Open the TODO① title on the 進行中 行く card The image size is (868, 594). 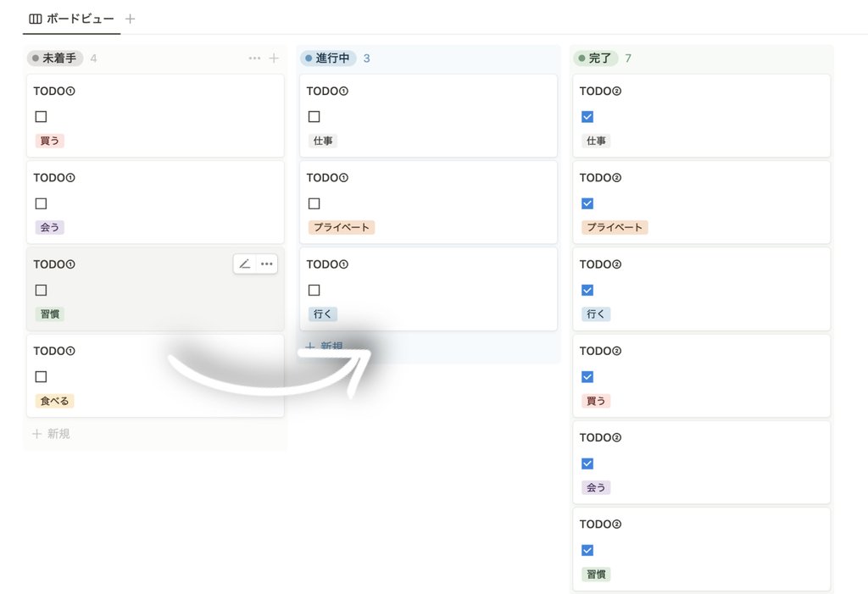tap(327, 264)
